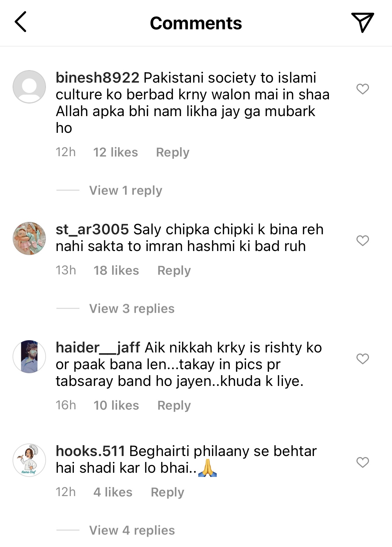Image resolution: width=392 pixels, height=547 pixels.
Task: Like haider__jaff's comment with the heart
Action: (362, 359)
